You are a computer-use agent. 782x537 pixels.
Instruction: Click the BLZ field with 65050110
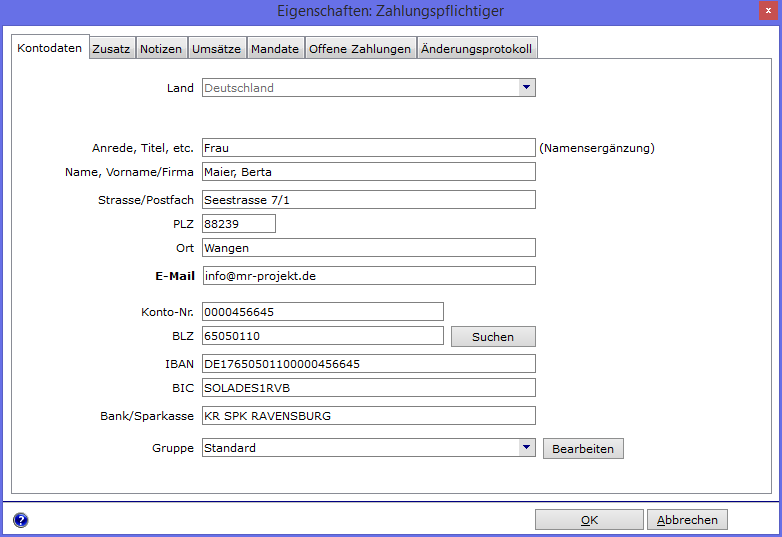(x=323, y=336)
